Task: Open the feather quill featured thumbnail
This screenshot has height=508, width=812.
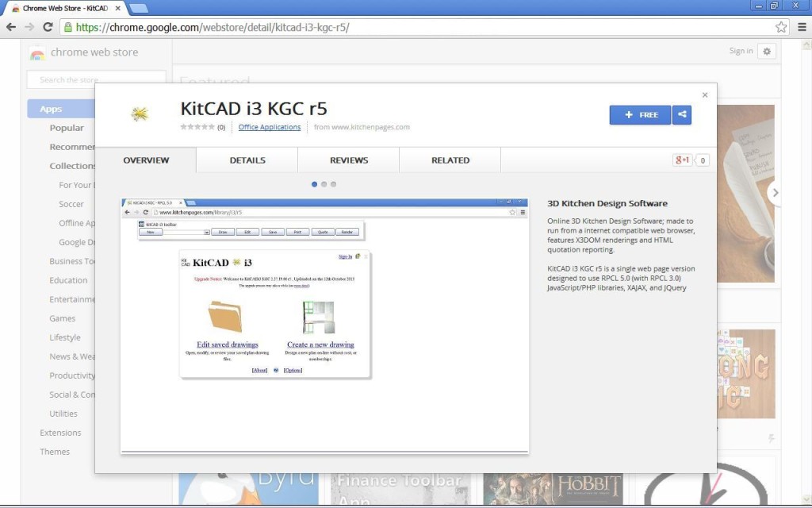Action: pyautogui.click(x=745, y=194)
